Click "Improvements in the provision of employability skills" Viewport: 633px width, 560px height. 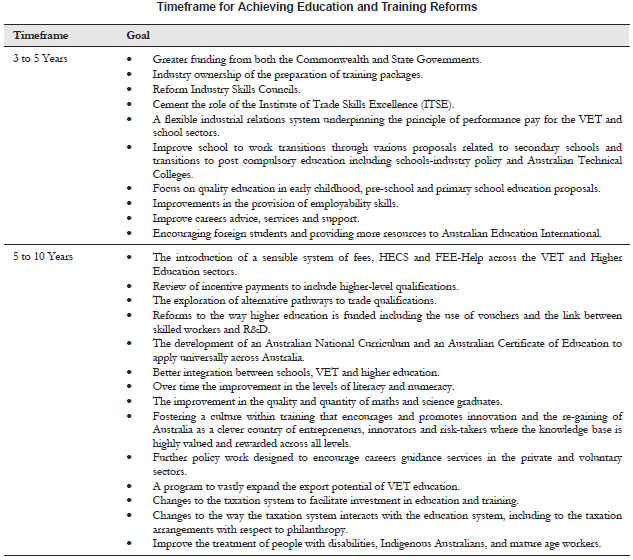(x=275, y=203)
